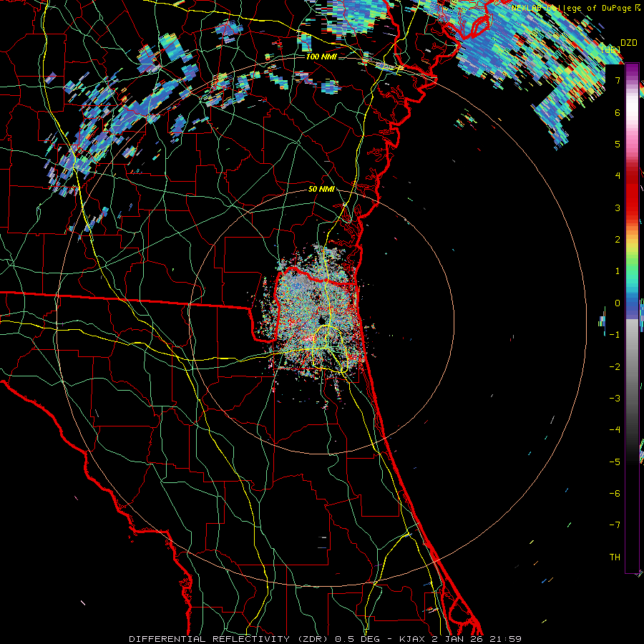Click the ZDR color scale bar
The image size is (644, 644).
point(632,318)
